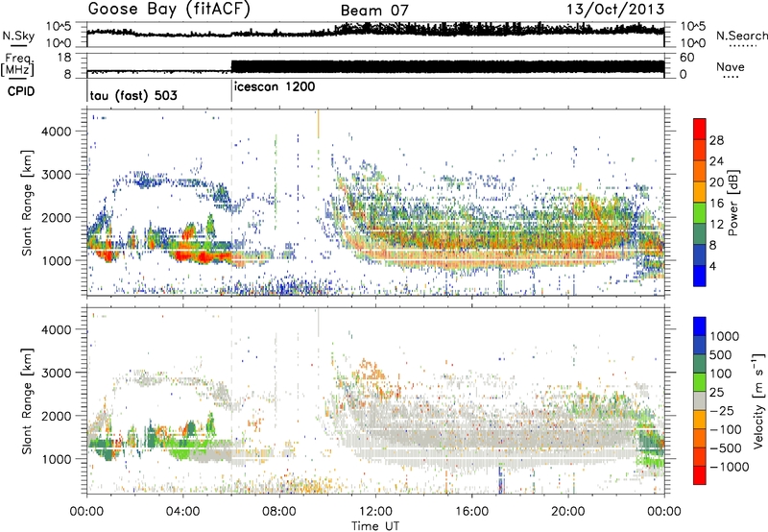Click the 'Freq. [MHz]' label
Image resolution: width=768 pixels, height=532 pixels.
click(17, 65)
